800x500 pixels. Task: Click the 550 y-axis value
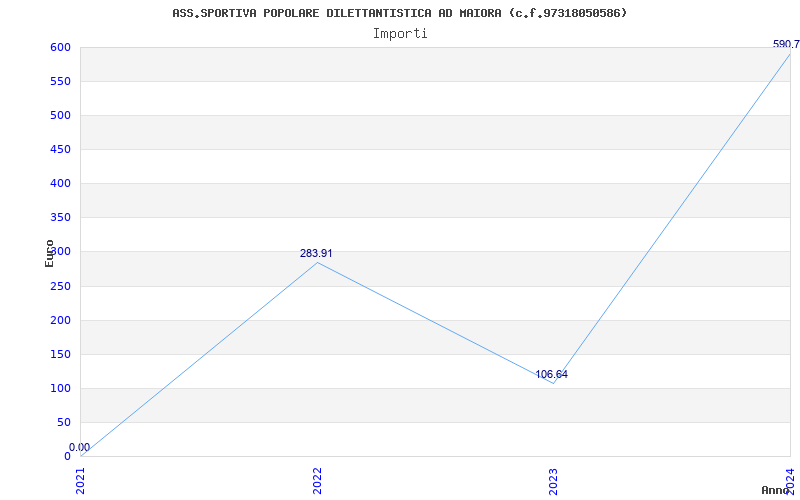tap(60, 82)
